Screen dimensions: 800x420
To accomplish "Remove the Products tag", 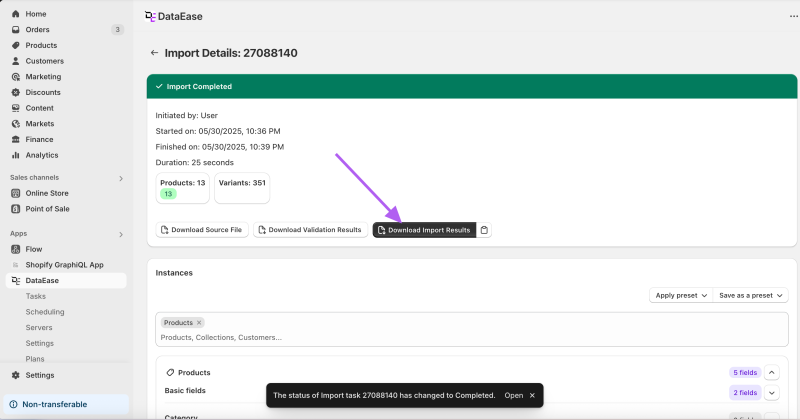I will tap(199, 323).
